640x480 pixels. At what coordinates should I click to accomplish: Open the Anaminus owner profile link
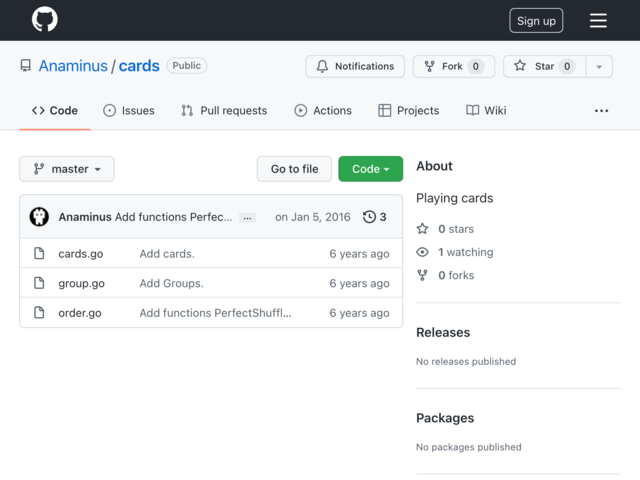[x=73, y=66]
